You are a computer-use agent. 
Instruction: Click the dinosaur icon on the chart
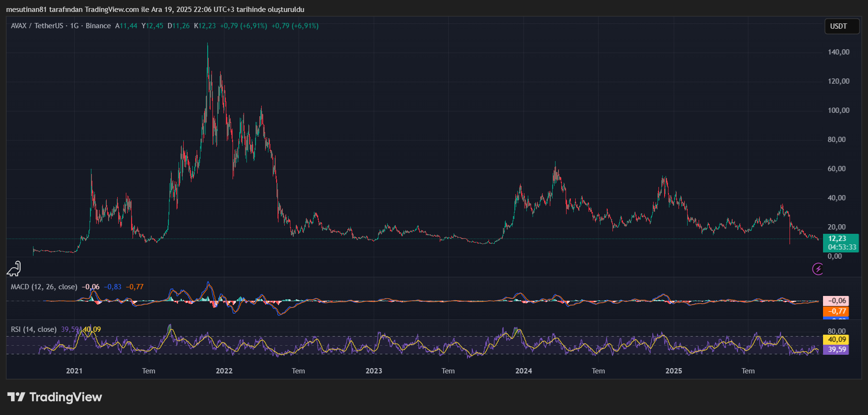pos(14,269)
